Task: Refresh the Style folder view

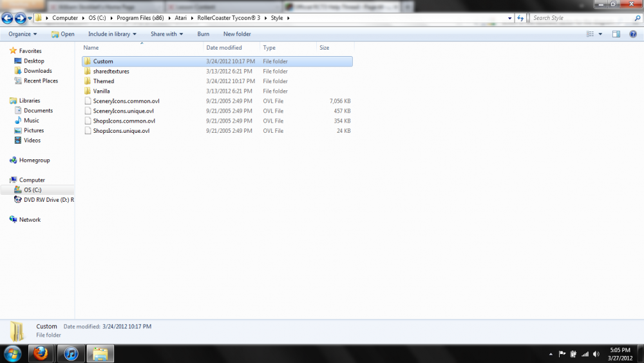Action: click(x=520, y=18)
